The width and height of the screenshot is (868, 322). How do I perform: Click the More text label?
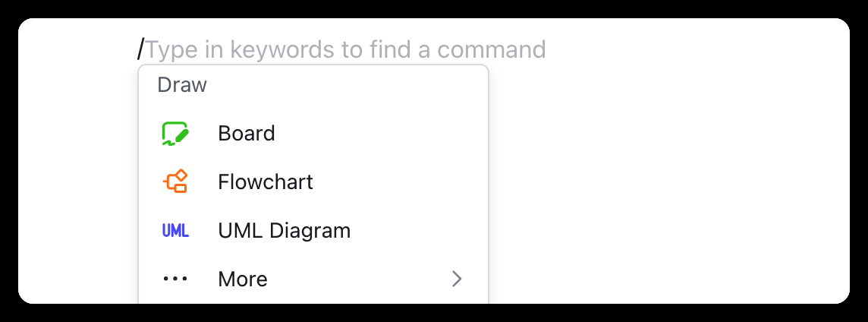243,279
